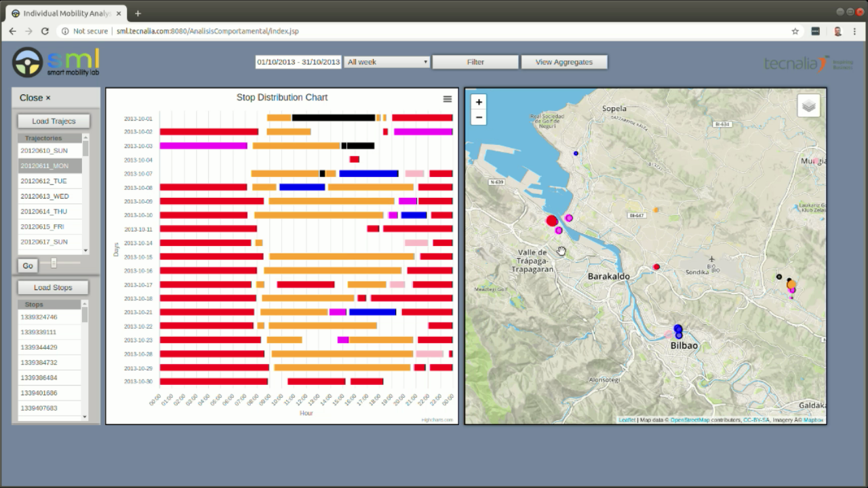Click the Filter button
Image resolution: width=868 pixels, height=488 pixels.
(x=475, y=62)
